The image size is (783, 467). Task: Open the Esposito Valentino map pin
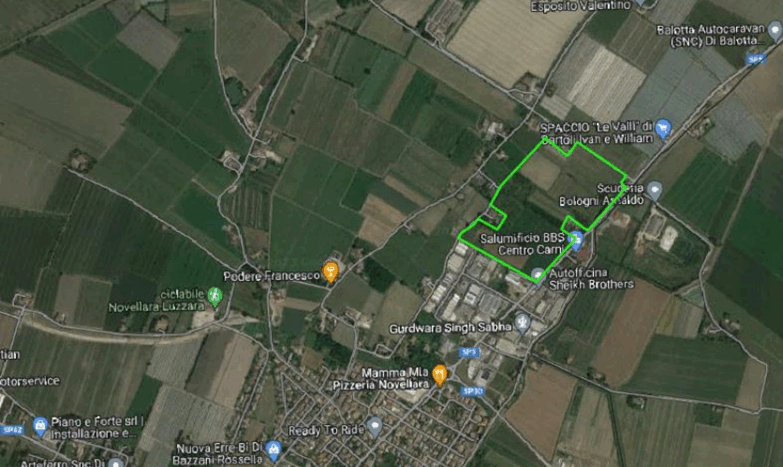click(x=641, y=3)
